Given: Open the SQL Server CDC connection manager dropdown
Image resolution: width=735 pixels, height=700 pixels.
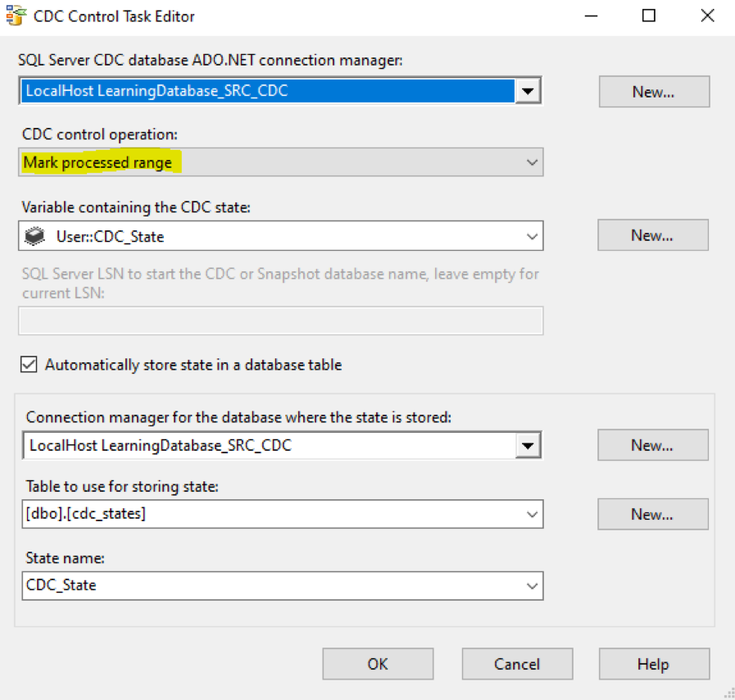Looking at the screenshot, I should (x=529, y=90).
